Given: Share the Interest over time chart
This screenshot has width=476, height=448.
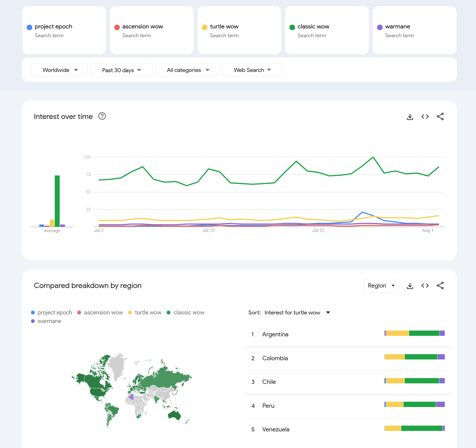Looking at the screenshot, I should [440, 116].
